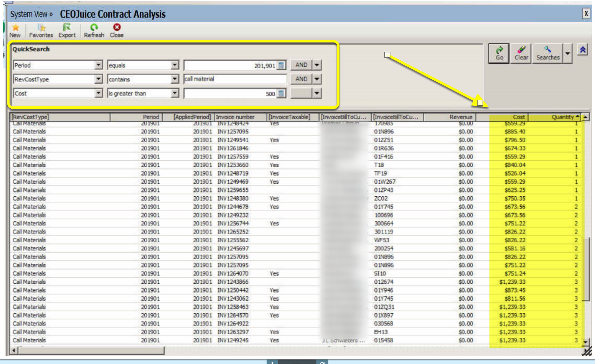The height and width of the screenshot is (364, 595).
Task: Select invoice INV1249245
Action: 233,340
